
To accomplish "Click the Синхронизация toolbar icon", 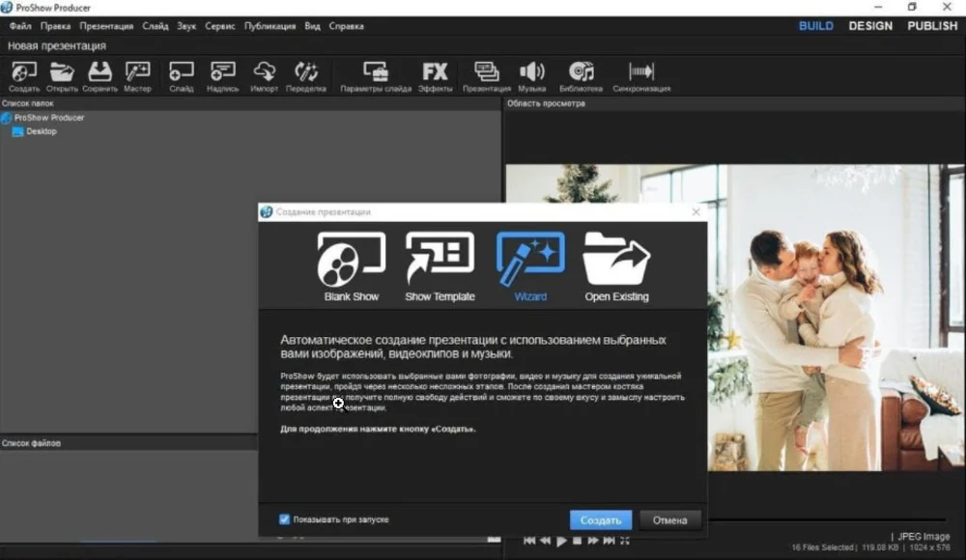I will pyautogui.click(x=641, y=75).
